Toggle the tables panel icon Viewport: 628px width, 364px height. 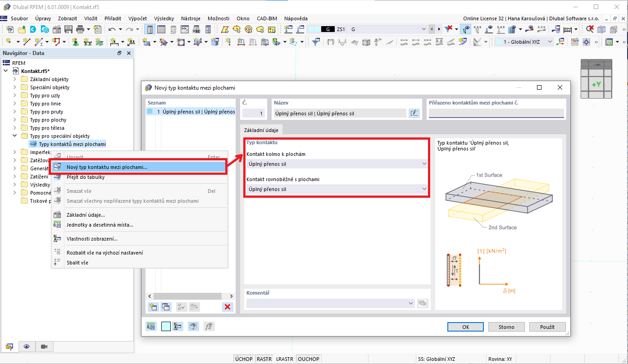[161, 29]
